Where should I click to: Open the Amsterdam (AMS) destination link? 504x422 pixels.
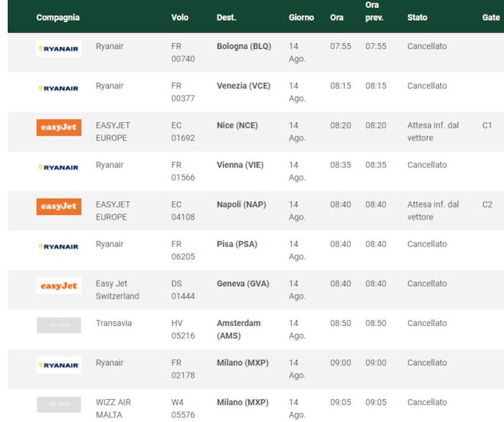[239, 329]
